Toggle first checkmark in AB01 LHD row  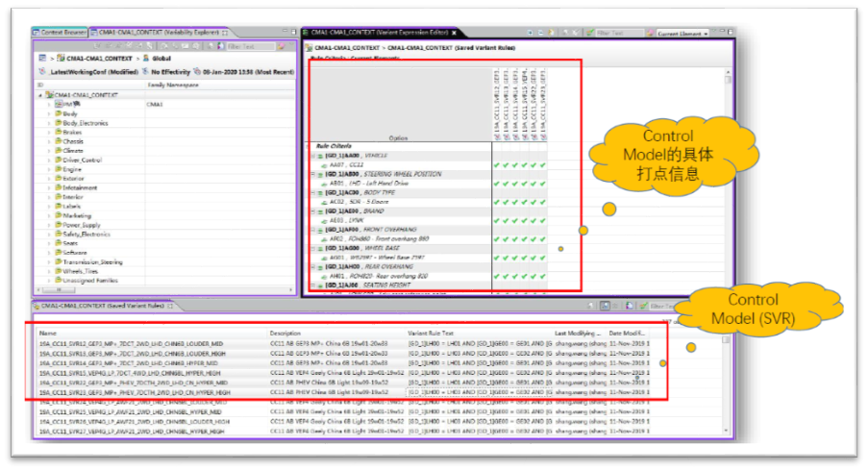pos(498,183)
